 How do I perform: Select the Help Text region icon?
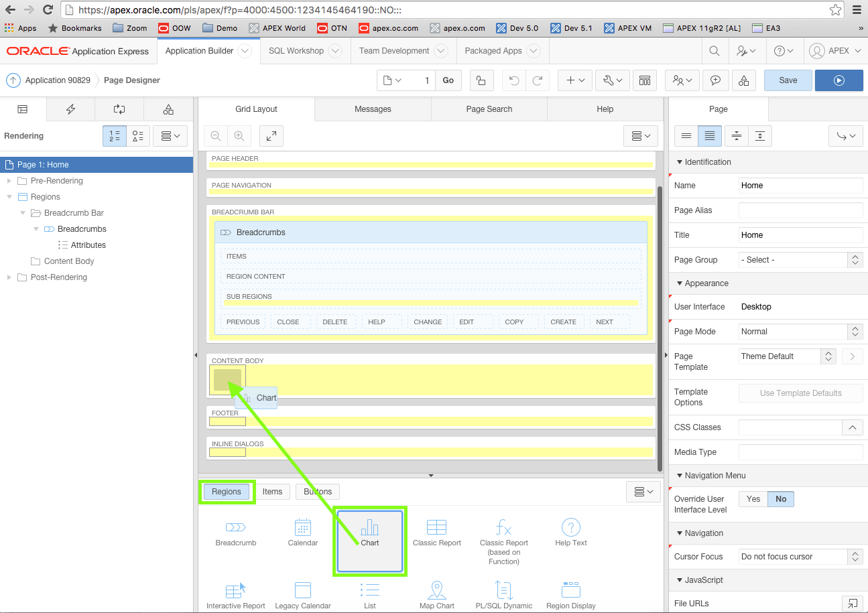(x=571, y=533)
